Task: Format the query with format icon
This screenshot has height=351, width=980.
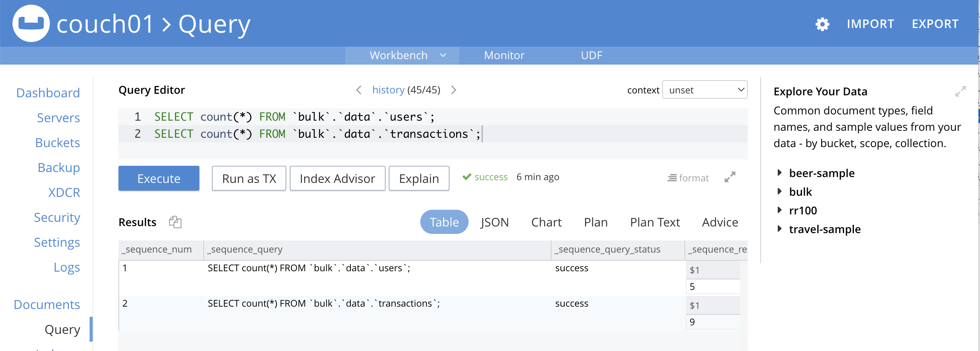Action: 688,178
